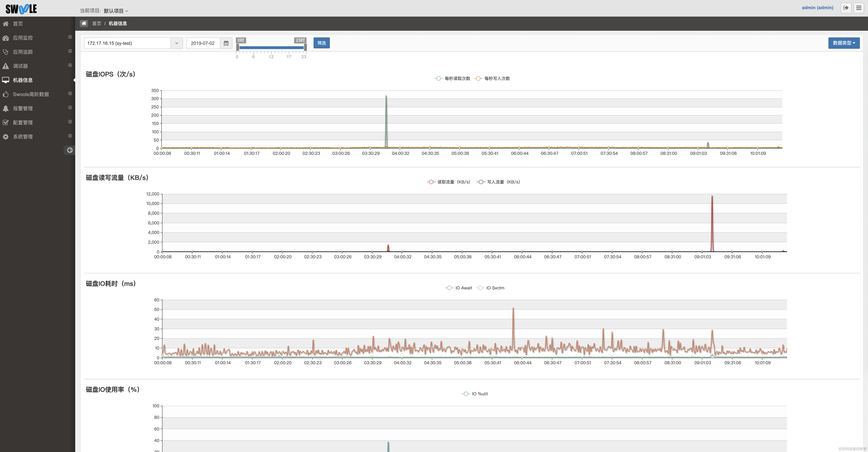Click the 172.17.16.15 (sy-test) server field
Screen dimensions: 868x452
pyautogui.click(x=127, y=43)
